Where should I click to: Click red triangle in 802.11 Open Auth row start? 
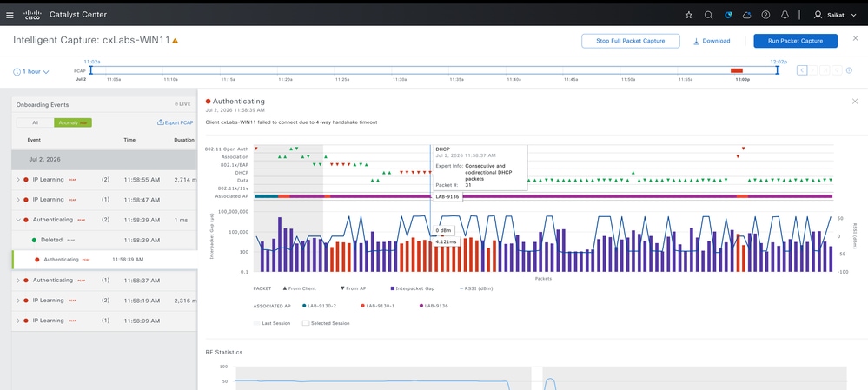[255, 149]
